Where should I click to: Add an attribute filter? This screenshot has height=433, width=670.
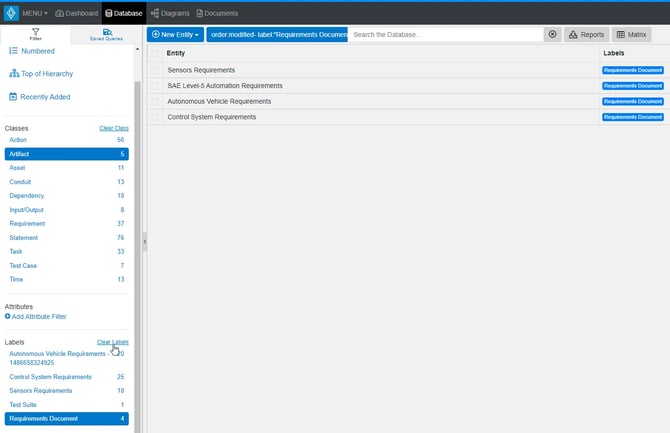(36, 316)
